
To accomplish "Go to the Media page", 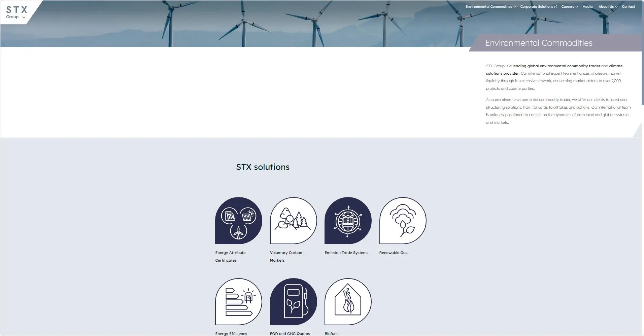I will 587,6.
